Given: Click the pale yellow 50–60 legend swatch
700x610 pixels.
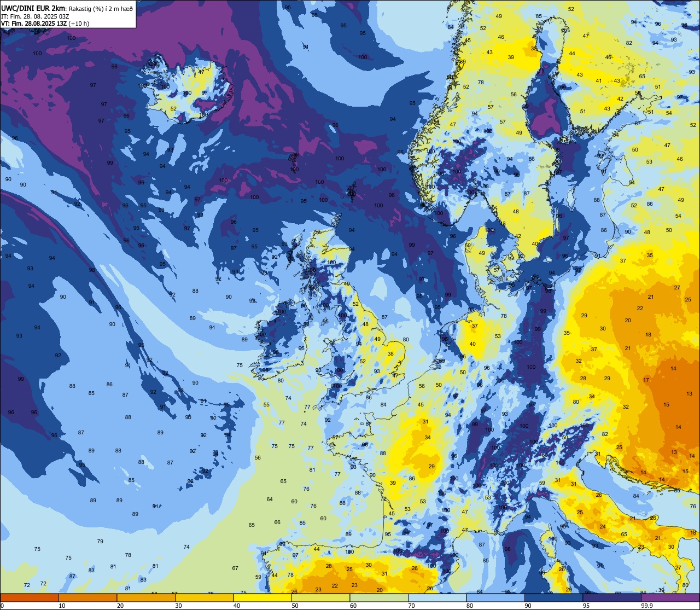Looking at the screenshot, I should click(320, 597).
